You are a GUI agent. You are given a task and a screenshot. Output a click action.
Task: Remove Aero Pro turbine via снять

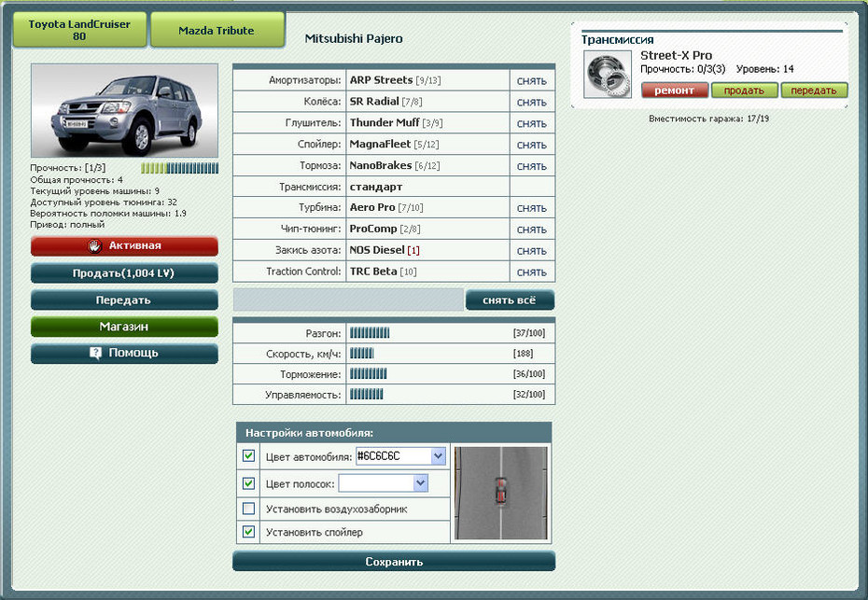(x=531, y=208)
